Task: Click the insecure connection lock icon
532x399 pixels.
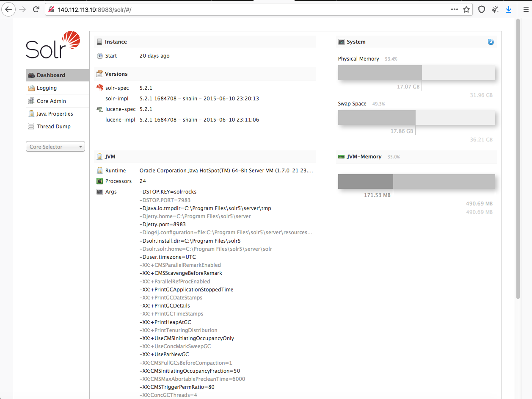Action: click(51, 9)
